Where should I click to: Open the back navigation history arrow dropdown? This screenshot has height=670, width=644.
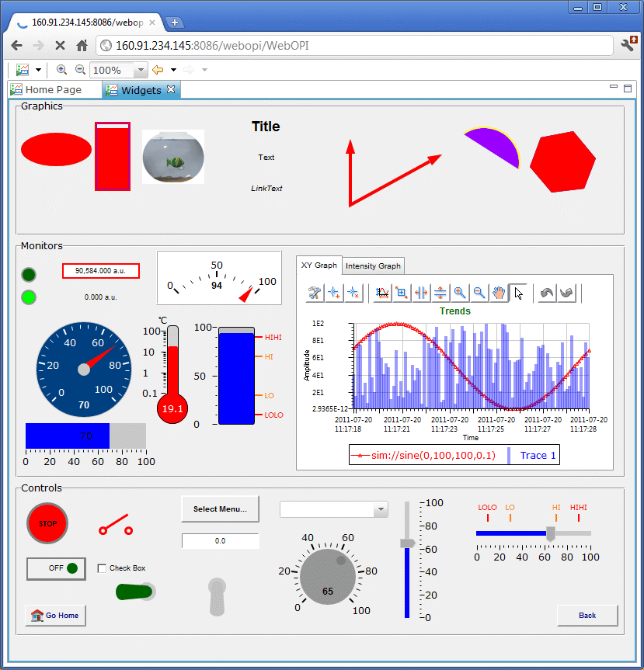pyautogui.click(x=173, y=71)
